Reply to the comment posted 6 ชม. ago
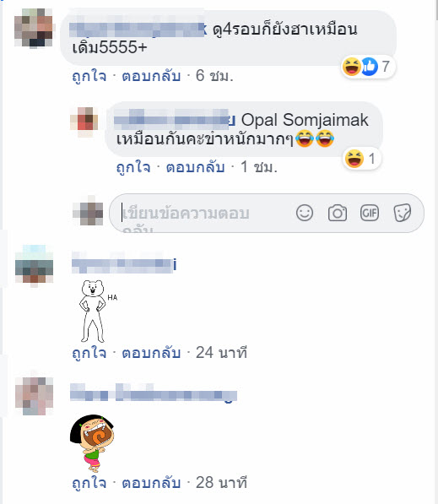 (151, 76)
